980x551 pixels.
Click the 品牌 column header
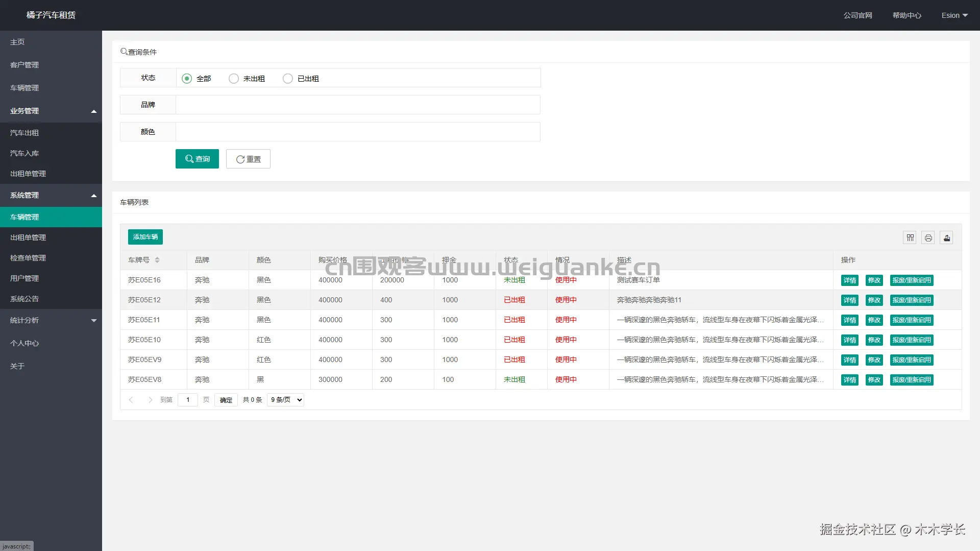(x=218, y=260)
